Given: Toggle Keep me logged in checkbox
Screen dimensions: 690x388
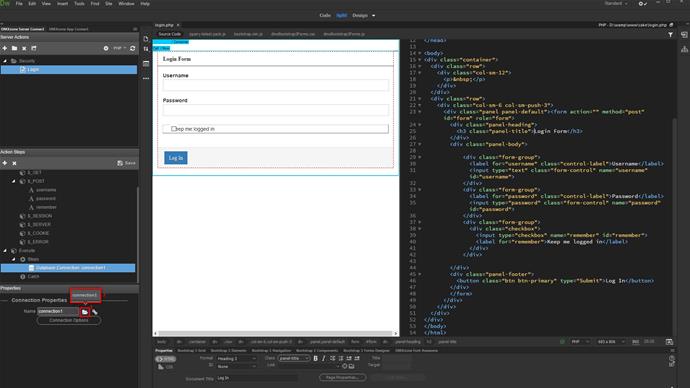Looking at the screenshot, I should pos(173,129).
